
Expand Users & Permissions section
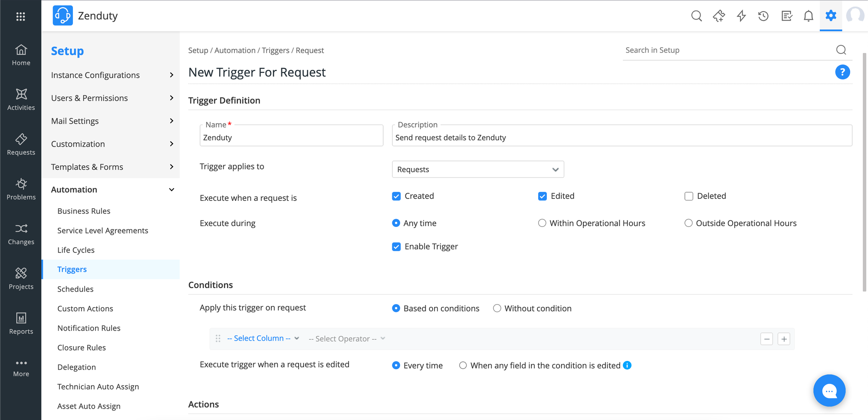pyautogui.click(x=112, y=98)
